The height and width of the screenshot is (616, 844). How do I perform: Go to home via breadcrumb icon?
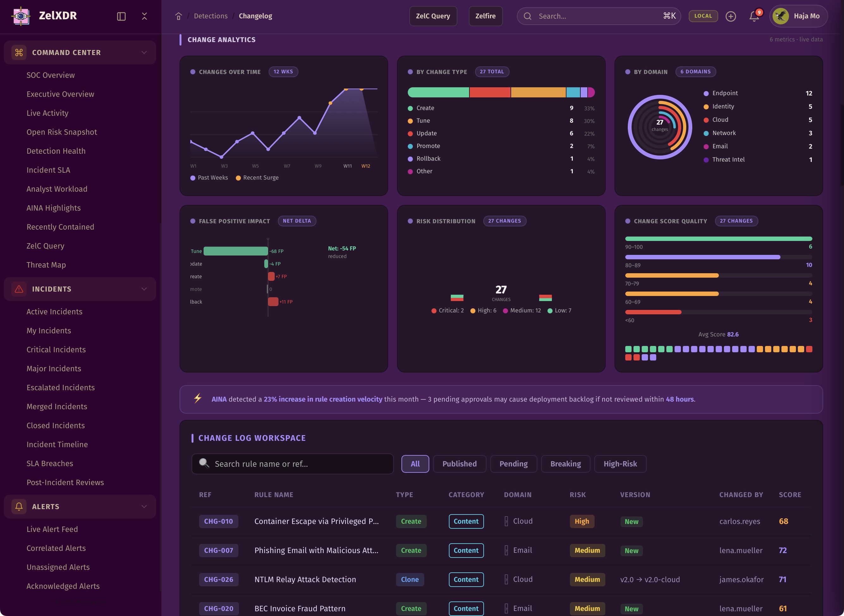[x=179, y=16]
